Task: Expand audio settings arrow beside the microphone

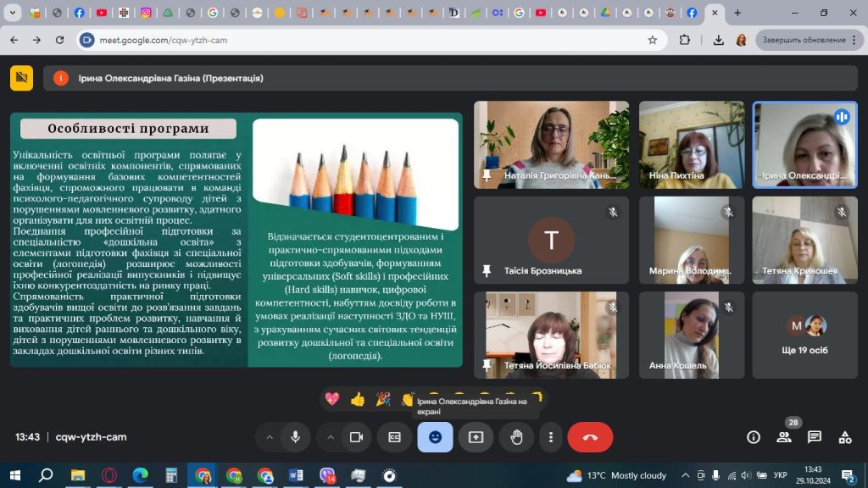Action: [270, 437]
